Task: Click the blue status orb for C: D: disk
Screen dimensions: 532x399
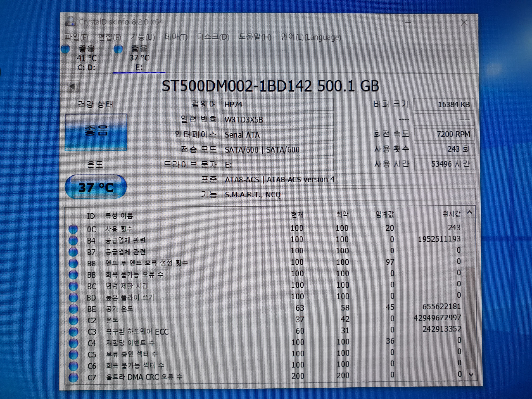Action: point(65,49)
